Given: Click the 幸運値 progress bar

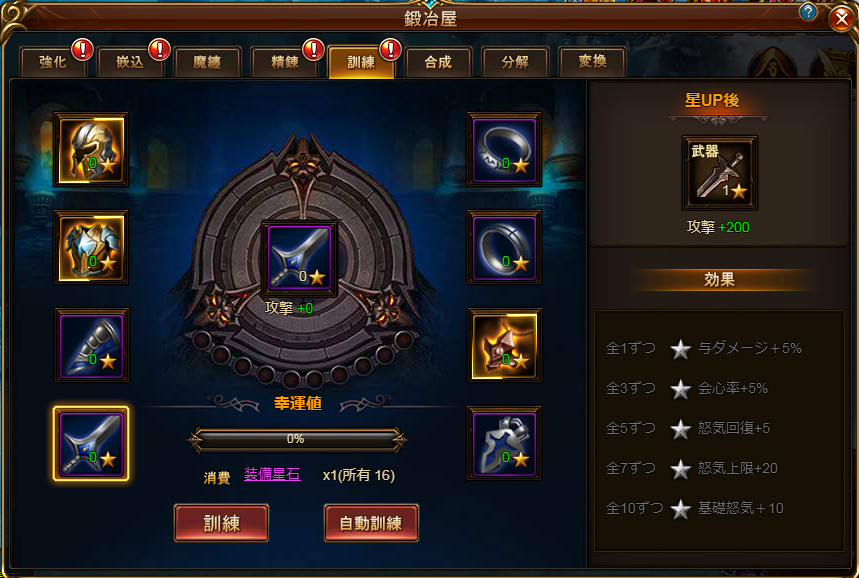Looking at the screenshot, I should (296, 439).
